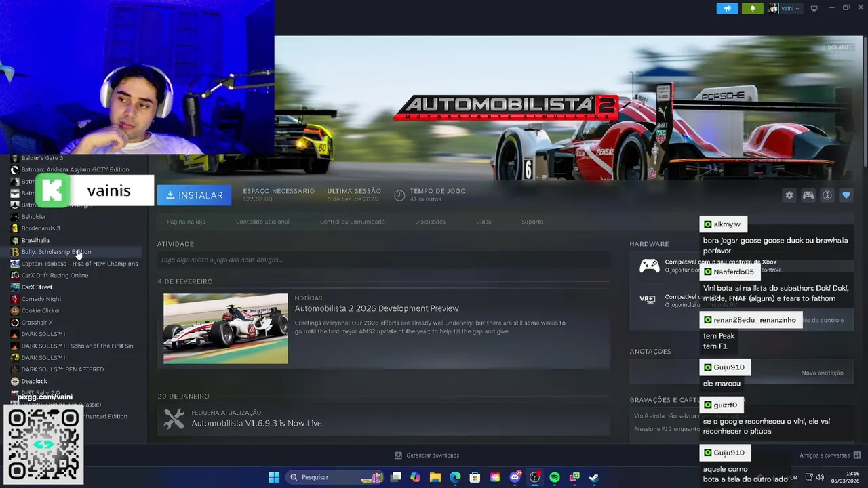Open Copilot from the taskbar
Image resolution: width=868 pixels, height=488 pixels.
pyautogui.click(x=415, y=477)
